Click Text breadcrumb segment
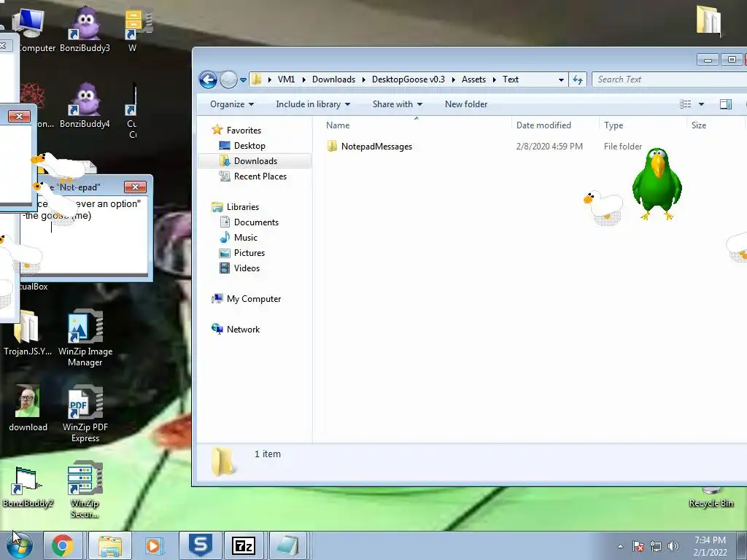This screenshot has height=560, width=747. [510, 79]
